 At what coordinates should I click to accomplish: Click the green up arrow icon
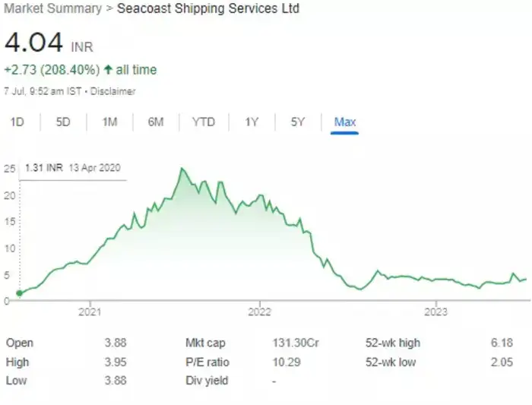(x=108, y=70)
